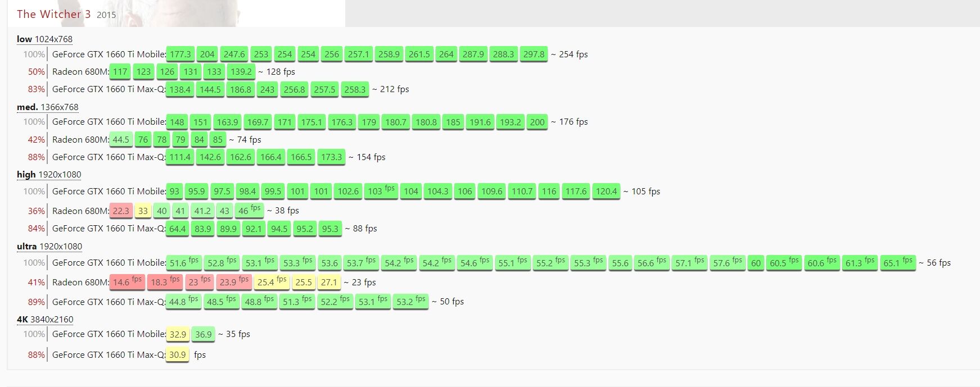The height and width of the screenshot is (387, 980).
Task: Click the 258.3 Max-Q result box
Action: 355,89
